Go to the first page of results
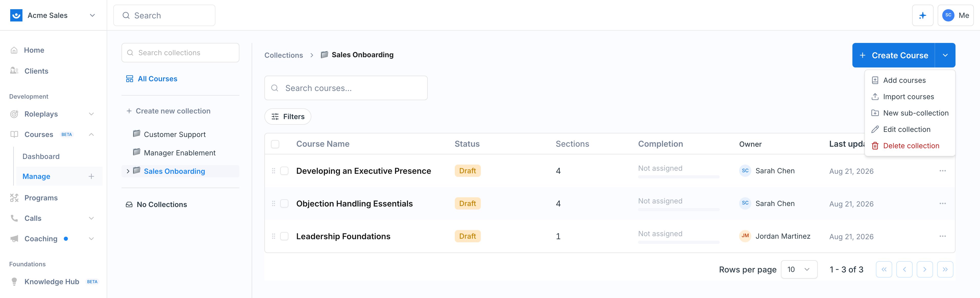The width and height of the screenshot is (980, 298). click(884, 269)
